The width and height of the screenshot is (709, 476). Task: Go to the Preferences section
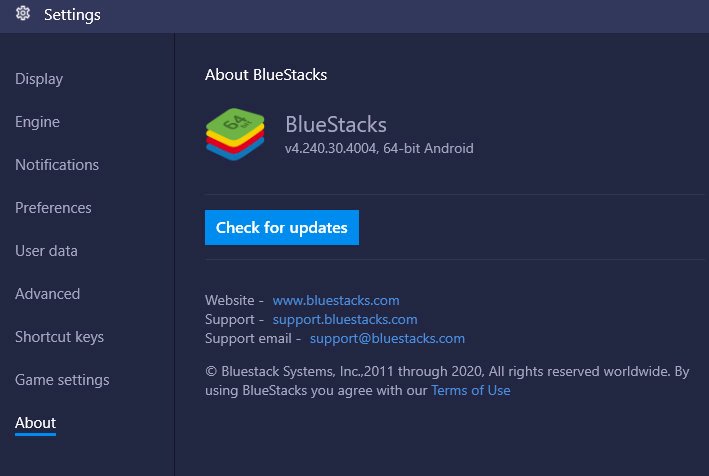point(53,208)
